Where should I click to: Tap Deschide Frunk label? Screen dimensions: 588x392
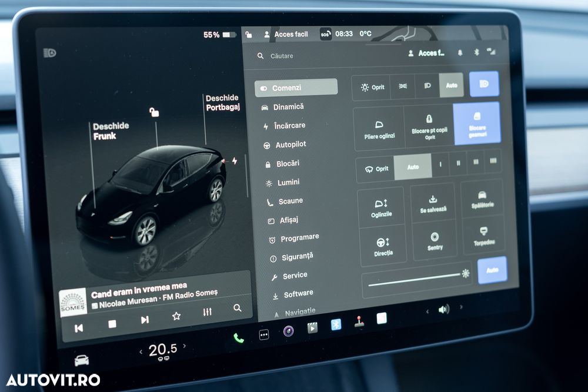tap(111, 131)
